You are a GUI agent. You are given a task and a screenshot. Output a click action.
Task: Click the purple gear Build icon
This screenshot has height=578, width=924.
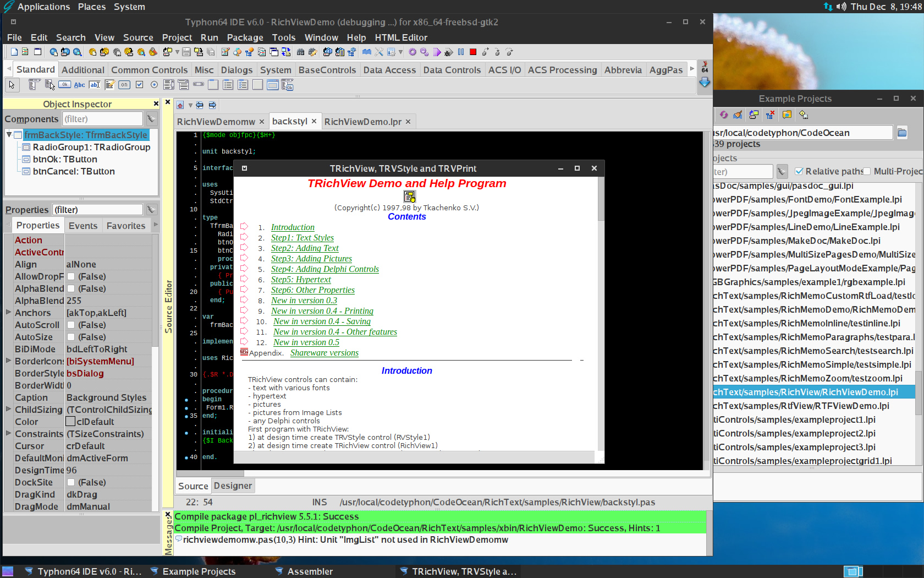click(x=413, y=52)
